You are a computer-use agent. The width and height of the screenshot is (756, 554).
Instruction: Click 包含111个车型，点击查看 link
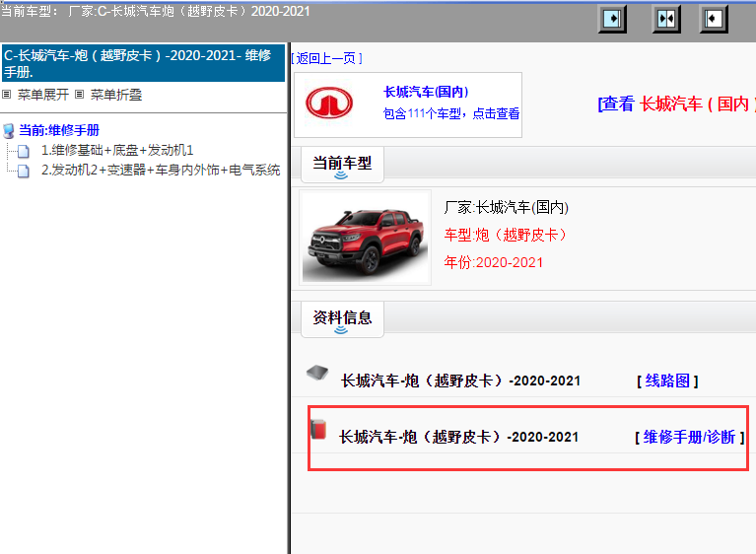[451, 113]
